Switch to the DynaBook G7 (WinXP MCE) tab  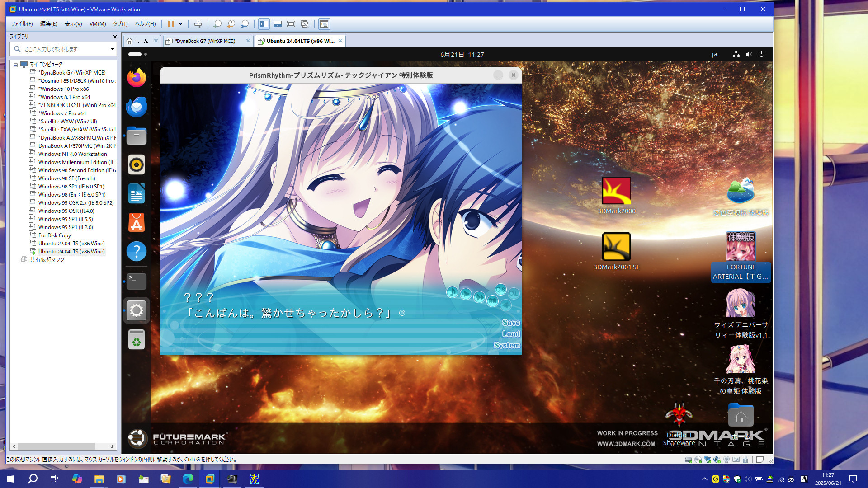204,41
